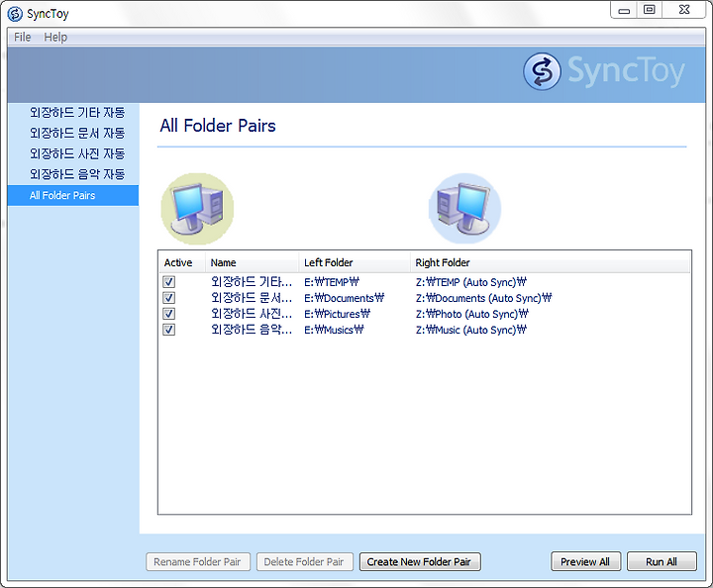Click the E:\TEMP\ left folder cell

click(x=332, y=282)
